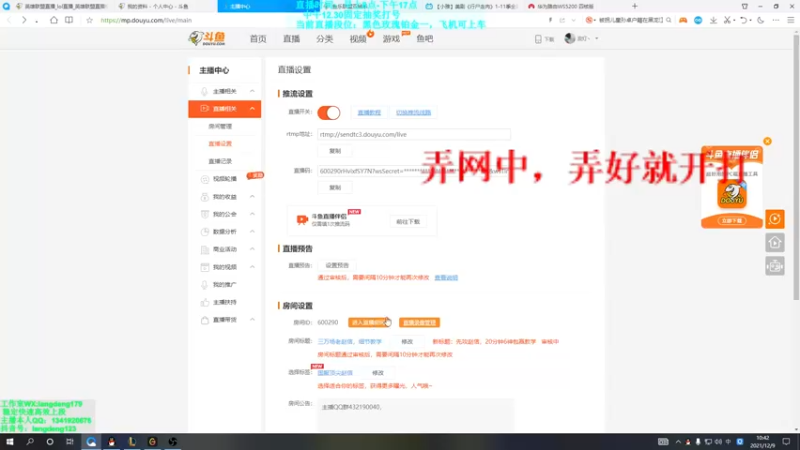Click 立即下载 on floating companion ad
The width and height of the screenshot is (800, 450).
tap(732, 220)
